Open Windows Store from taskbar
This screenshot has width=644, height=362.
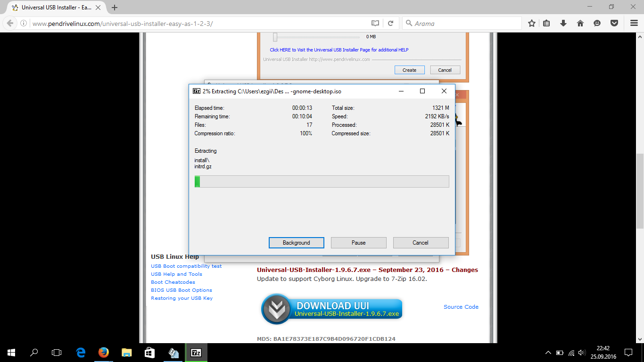pos(149,352)
